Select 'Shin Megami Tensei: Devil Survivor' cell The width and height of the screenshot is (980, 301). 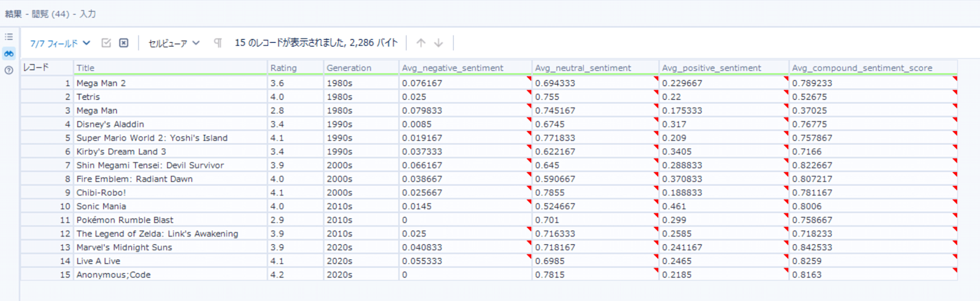point(171,165)
